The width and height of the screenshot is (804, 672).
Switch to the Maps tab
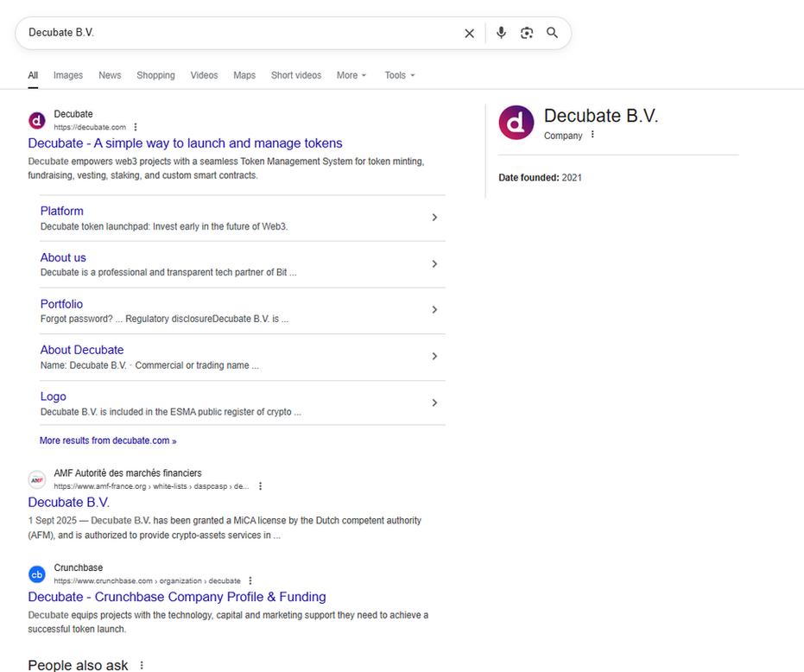pos(244,75)
